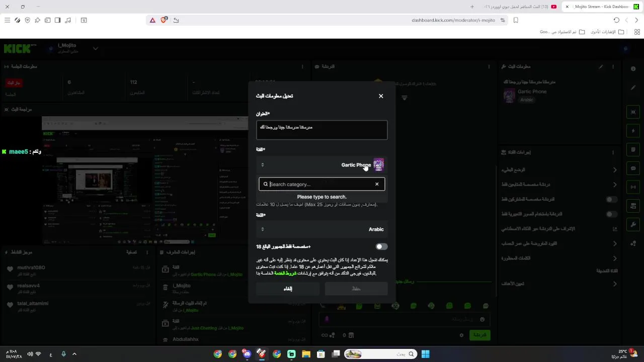Screen dimensions: 644x362
Task: Click the stream title input field
Action: pyautogui.click(x=321, y=130)
